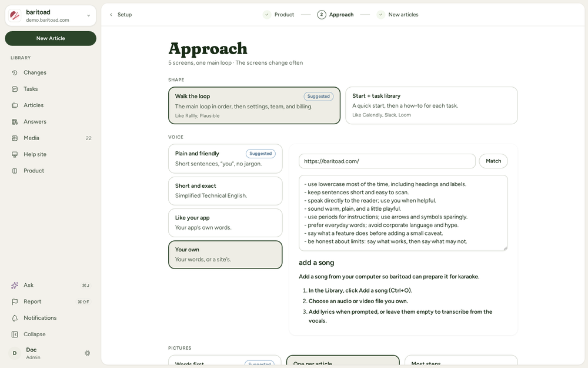Open the Help site section
The height and width of the screenshot is (368, 588).
[51, 154]
